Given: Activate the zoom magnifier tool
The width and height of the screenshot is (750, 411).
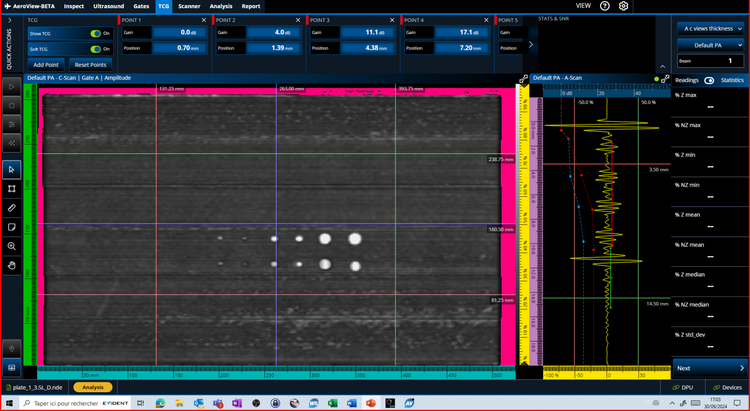Looking at the screenshot, I should point(11,245).
